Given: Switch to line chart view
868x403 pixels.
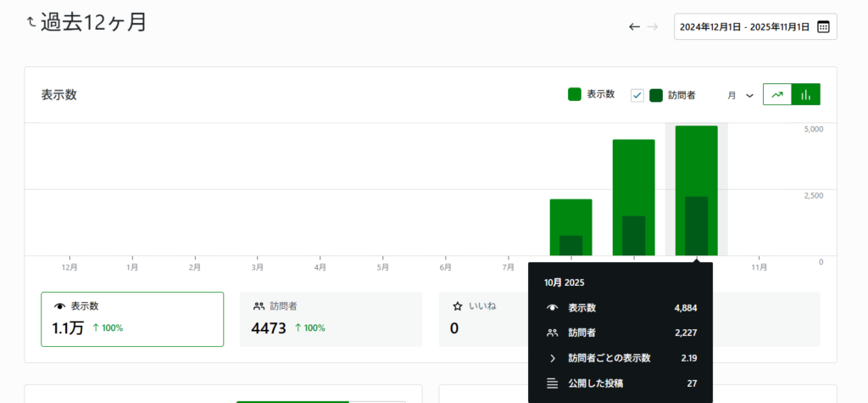Looking at the screenshot, I should pyautogui.click(x=777, y=95).
